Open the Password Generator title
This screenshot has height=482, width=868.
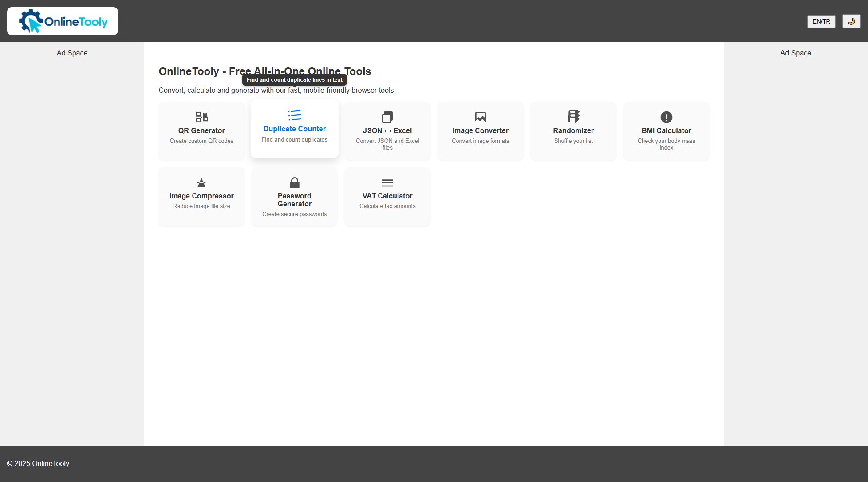coord(295,200)
